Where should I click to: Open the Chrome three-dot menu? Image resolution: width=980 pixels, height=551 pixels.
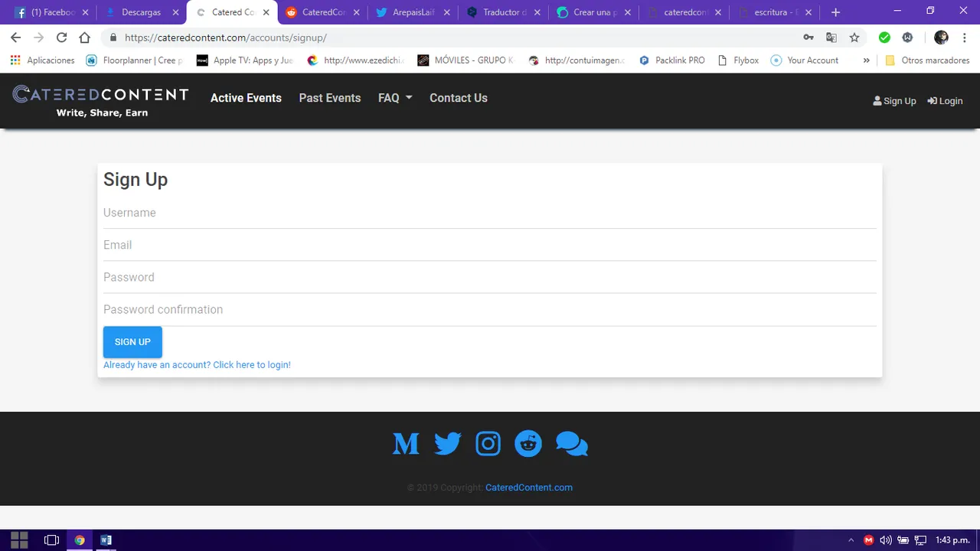coord(964,37)
